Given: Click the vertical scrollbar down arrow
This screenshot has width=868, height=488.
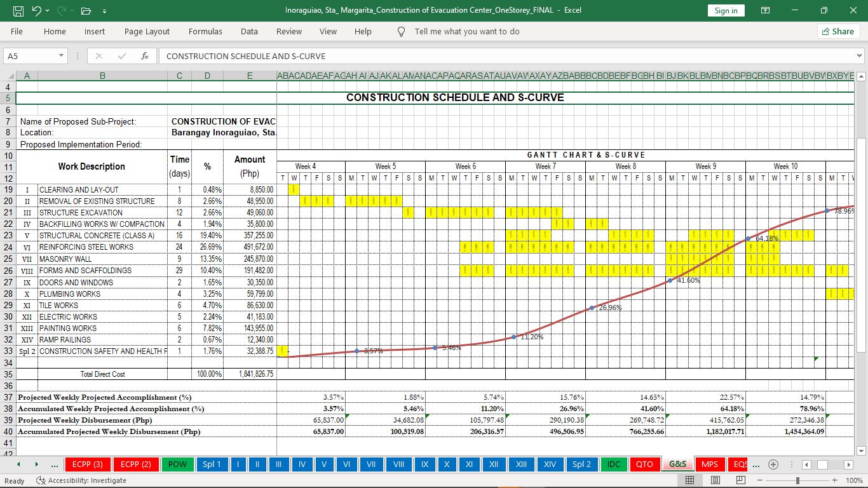Looking at the screenshot, I should pos(862,451).
